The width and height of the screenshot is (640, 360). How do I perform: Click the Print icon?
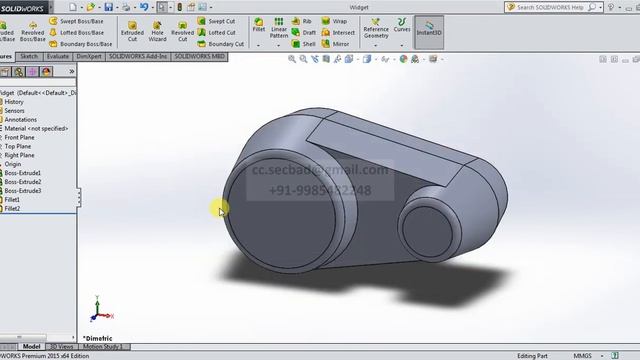(126, 7)
